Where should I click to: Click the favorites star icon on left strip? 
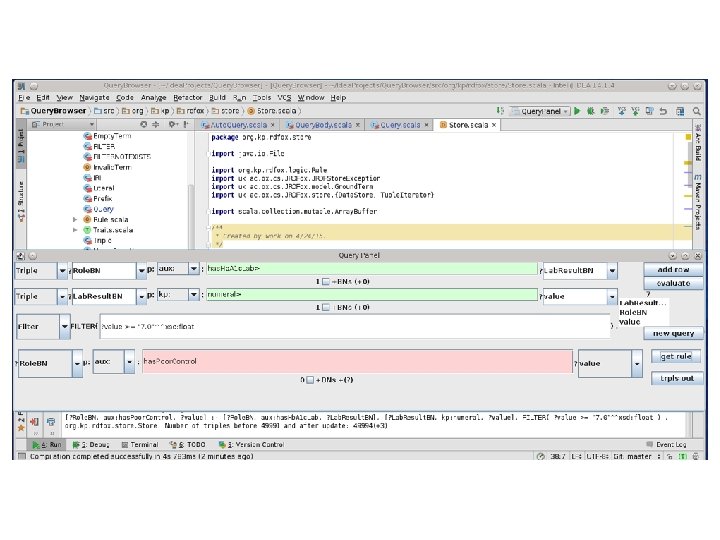pos(21,428)
